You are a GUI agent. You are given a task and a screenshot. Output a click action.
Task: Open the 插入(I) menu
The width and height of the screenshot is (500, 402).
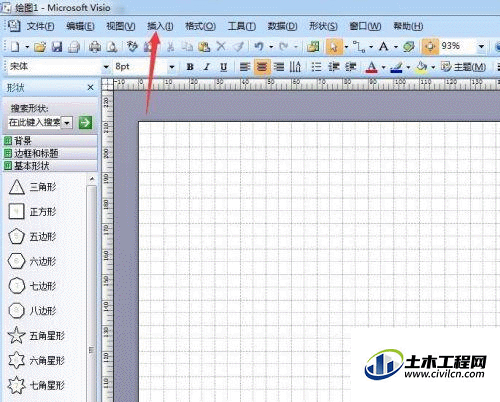pyautogui.click(x=160, y=26)
